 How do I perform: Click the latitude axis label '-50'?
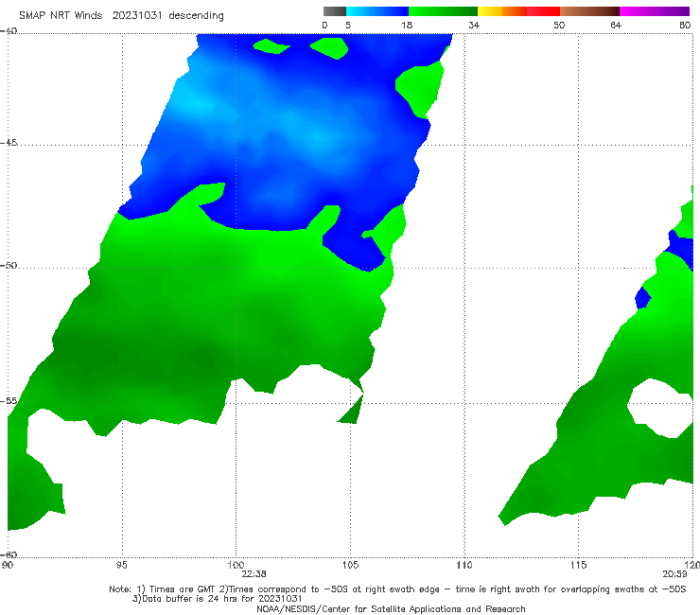tap(9, 266)
